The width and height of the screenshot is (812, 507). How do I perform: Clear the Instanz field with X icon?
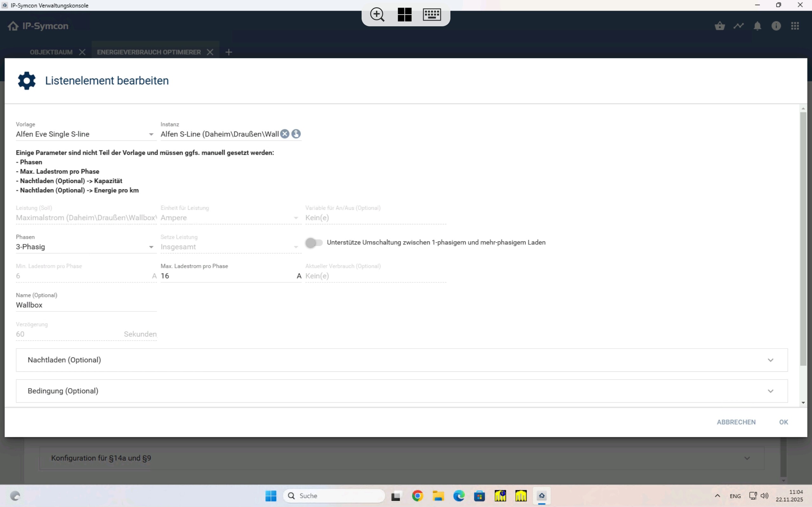285,134
